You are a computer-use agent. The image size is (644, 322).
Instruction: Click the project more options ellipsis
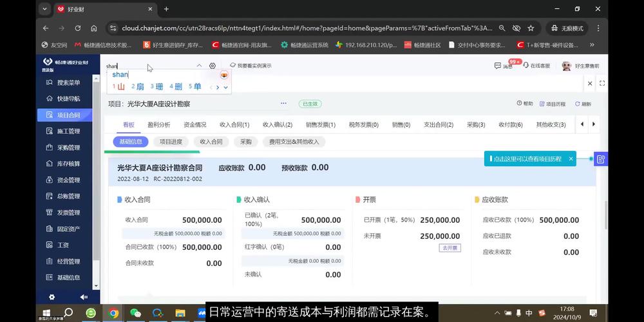pos(283,104)
